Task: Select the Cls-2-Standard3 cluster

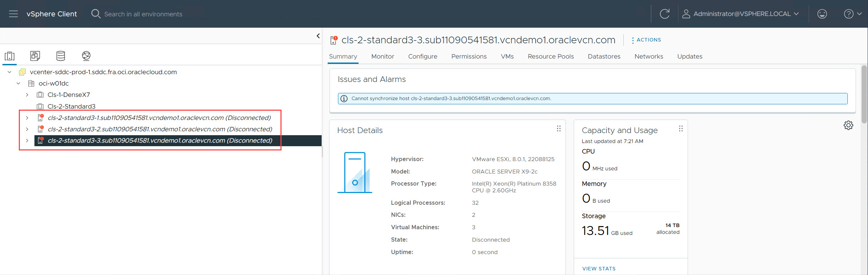Action: point(71,106)
